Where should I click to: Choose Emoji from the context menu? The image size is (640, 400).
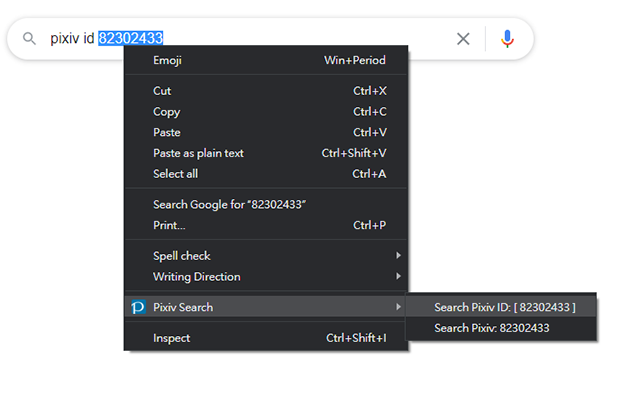coord(167,60)
